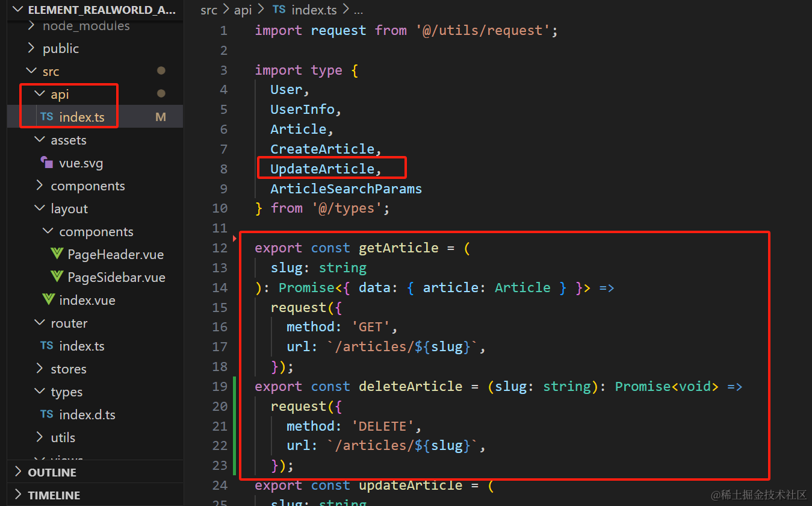Expand the OUTLINE panel section
Screen dimensions: 812x506
[17, 472]
